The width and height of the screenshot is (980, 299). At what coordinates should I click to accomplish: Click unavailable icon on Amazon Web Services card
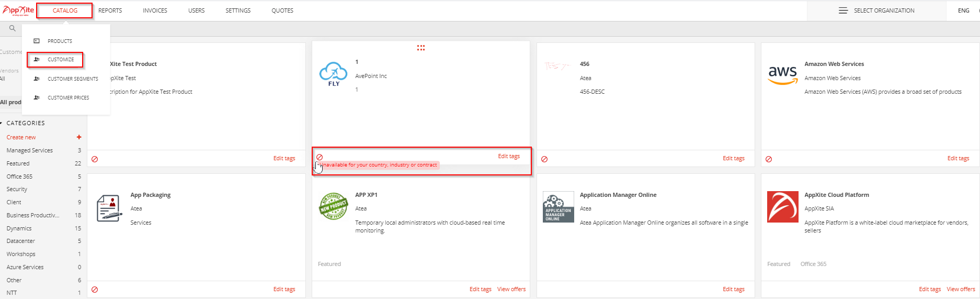[x=769, y=159]
